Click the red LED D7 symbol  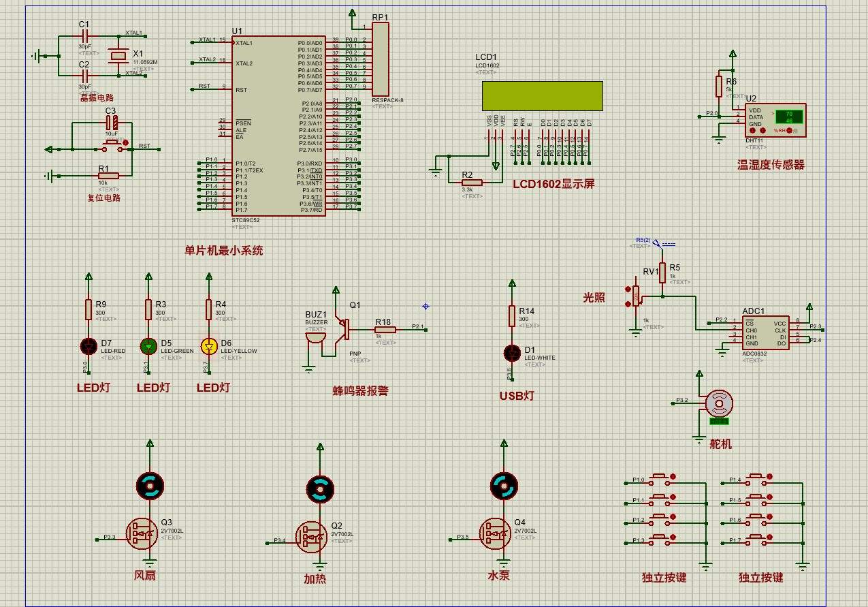click(89, 347)
